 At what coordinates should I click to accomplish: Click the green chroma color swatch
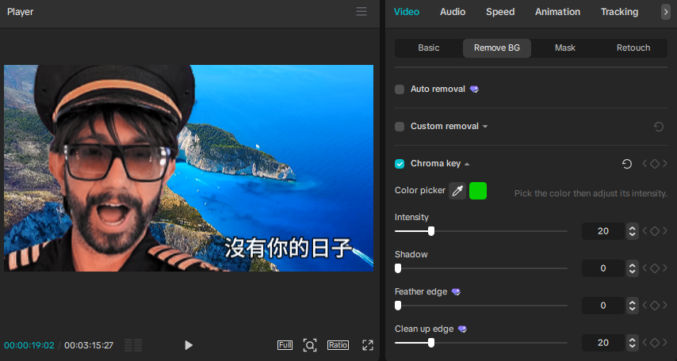(478, 191)
